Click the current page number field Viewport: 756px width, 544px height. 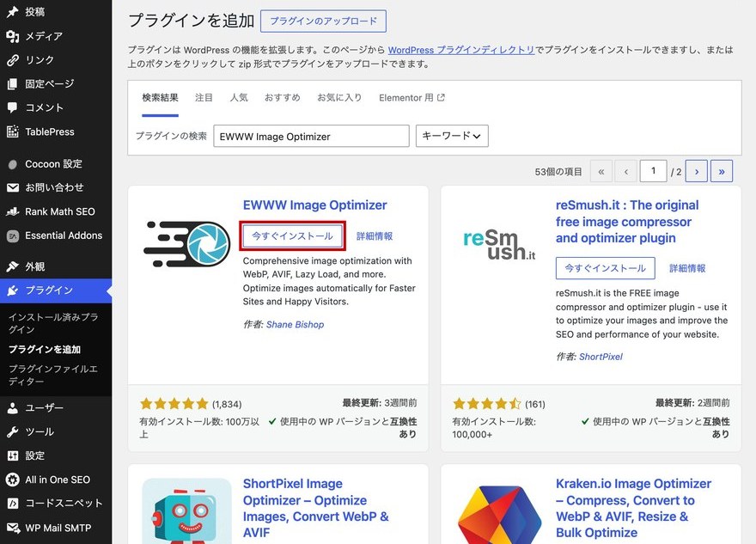[x=653, y=171]
